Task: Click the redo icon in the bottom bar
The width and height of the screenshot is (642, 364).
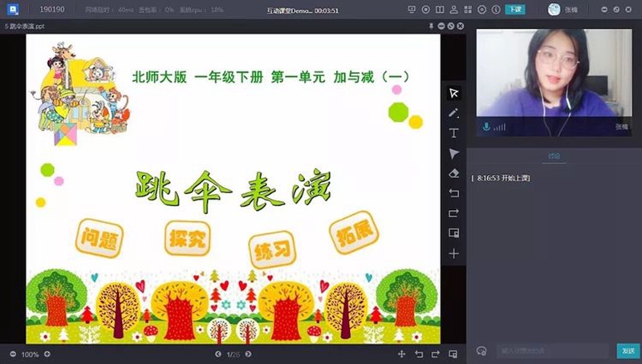Action: [435, 354]
